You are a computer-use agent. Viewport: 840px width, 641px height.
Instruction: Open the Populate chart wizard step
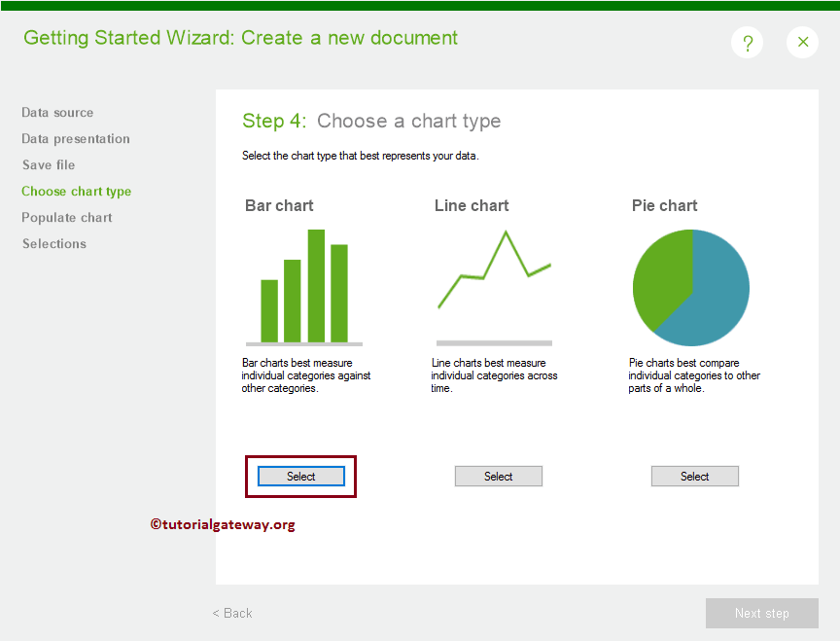click(66, 217)
